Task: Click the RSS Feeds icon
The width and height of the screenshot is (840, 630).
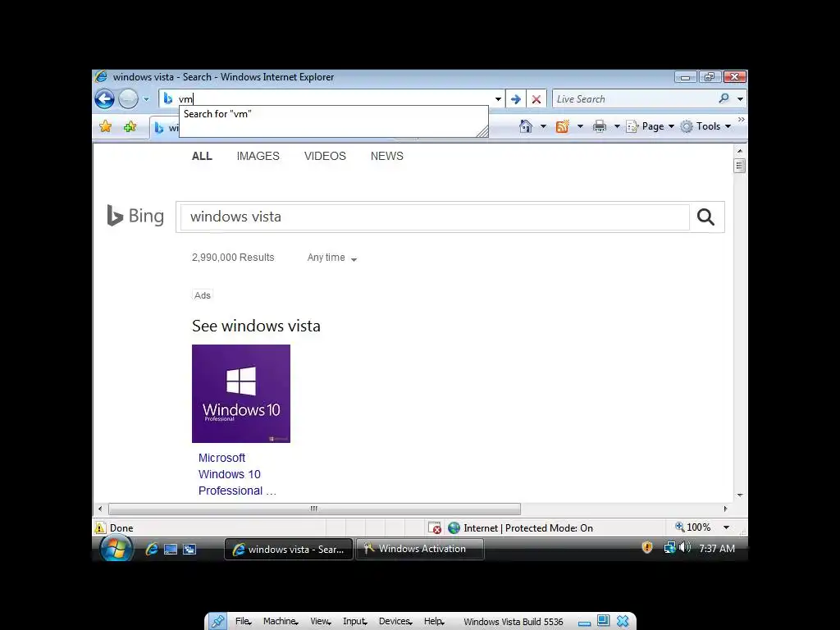Action: pyautogui.click(x=562, y=126)
